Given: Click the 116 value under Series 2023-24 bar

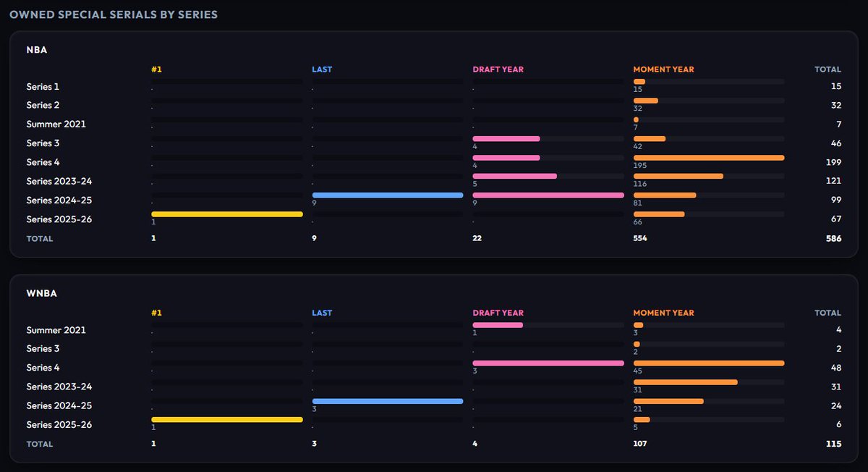Looking at the screenshot, I should point(639,185).
